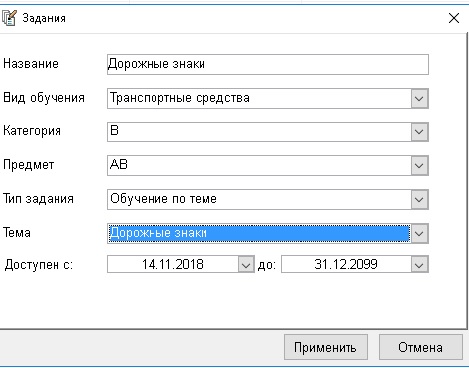Click the Название text field
Screen dimensions: 469x368
tap(268, 64)
